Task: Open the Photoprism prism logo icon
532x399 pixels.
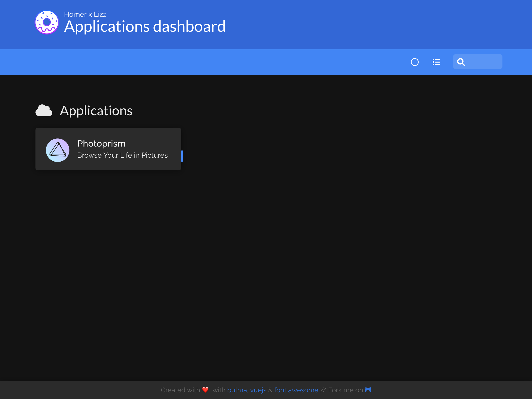Action: point(58,150)
